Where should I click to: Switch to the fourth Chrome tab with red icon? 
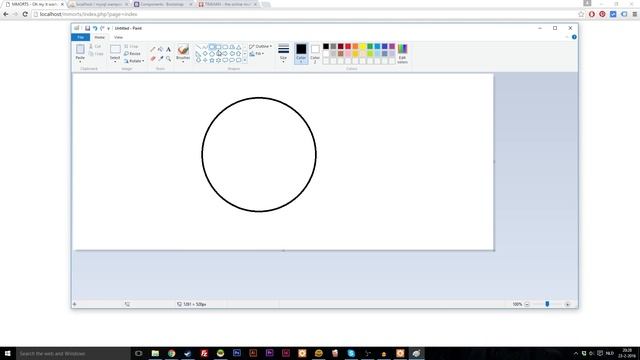[x=227, y=4]
